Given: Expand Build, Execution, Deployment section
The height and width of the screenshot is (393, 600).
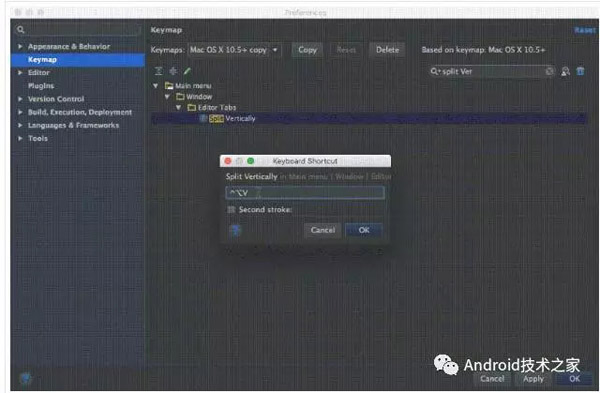Looking at the screenshot, I should click(x=20, y=112).
